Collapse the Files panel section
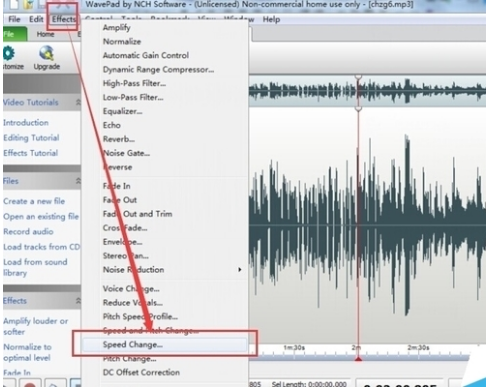Screen dimensions: 486x391 (x=78, y=181)
